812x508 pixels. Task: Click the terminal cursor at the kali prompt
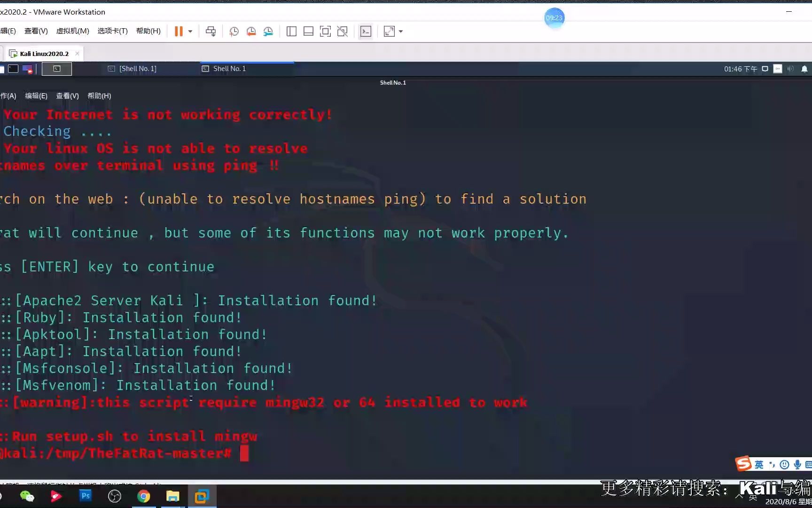tap(244, 453)
